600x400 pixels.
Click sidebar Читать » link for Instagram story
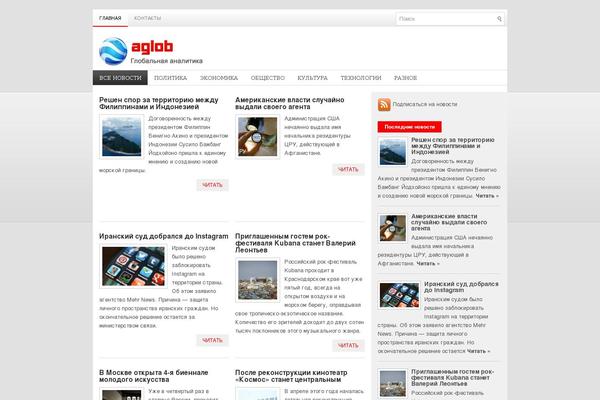478,351
